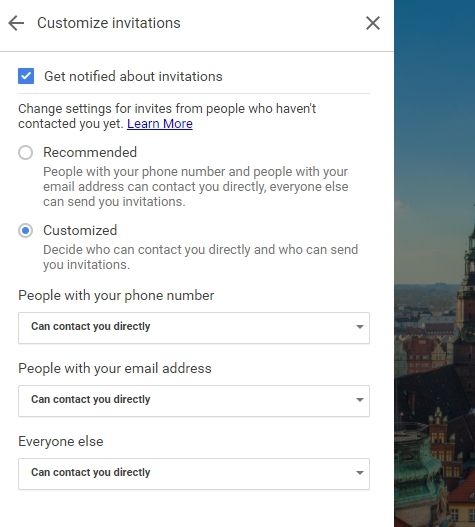The width and height of the screenshot is (475, 527).
Task: Select the Recommended radio option
Action: pos(26,153)
